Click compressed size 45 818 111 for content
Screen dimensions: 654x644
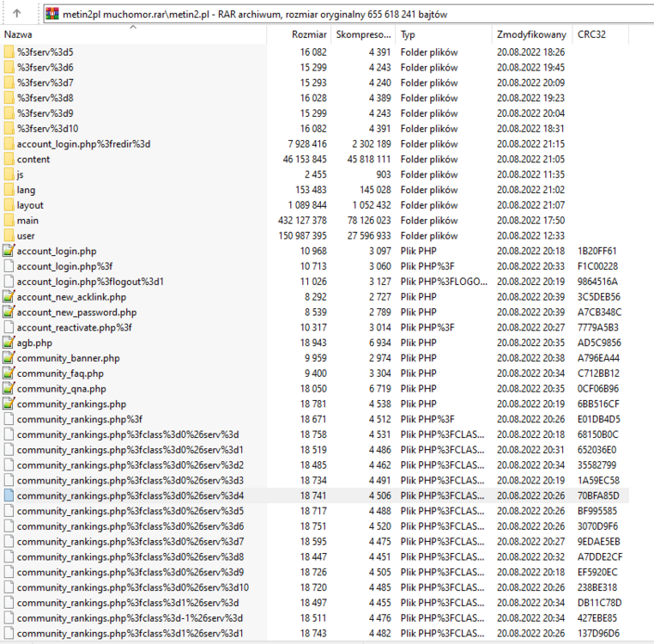(x=369, y=159)
